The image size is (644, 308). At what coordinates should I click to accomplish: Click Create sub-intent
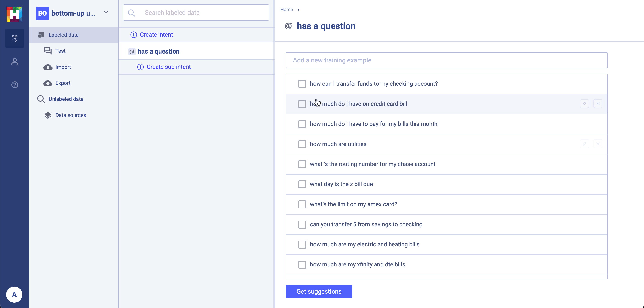point(168,67)
